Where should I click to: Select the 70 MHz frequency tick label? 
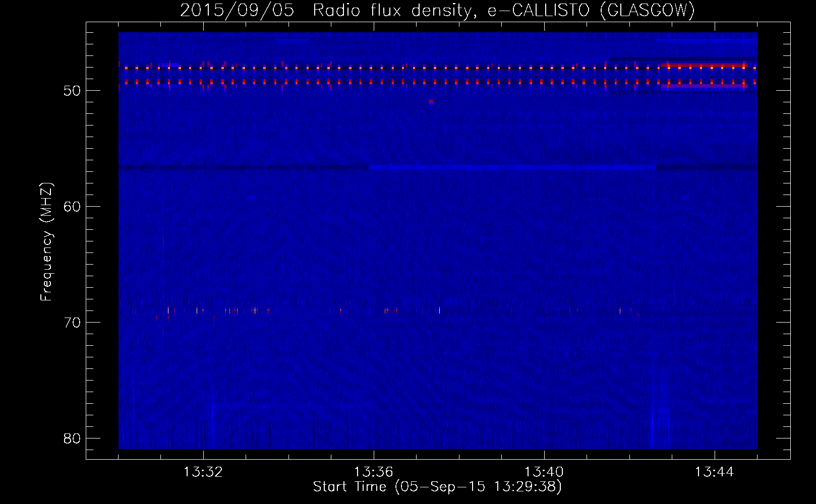tap(72, 323)
